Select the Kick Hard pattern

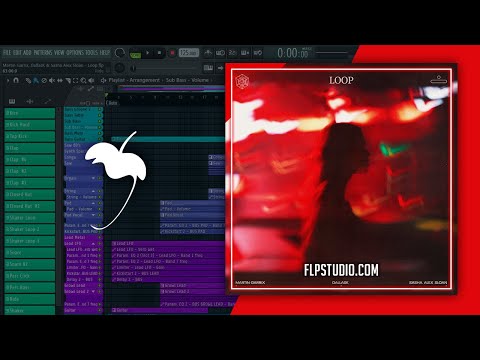point(30,125)
